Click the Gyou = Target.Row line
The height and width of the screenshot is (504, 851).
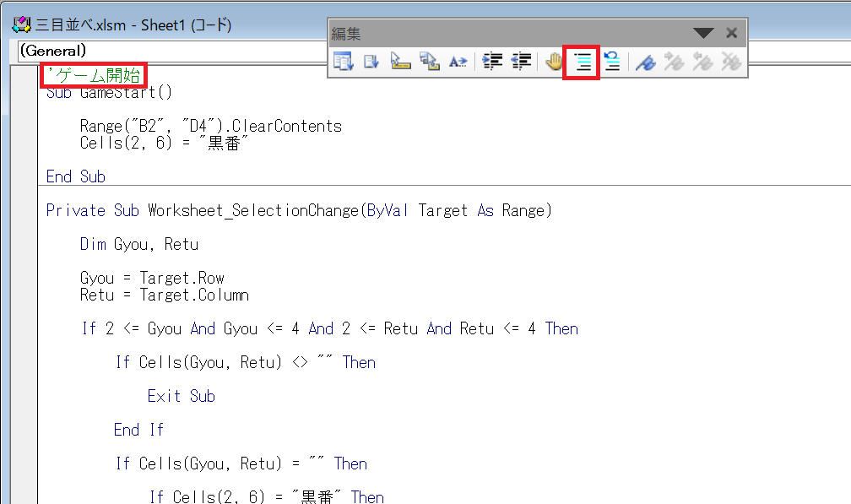click(x=152, y=278)
